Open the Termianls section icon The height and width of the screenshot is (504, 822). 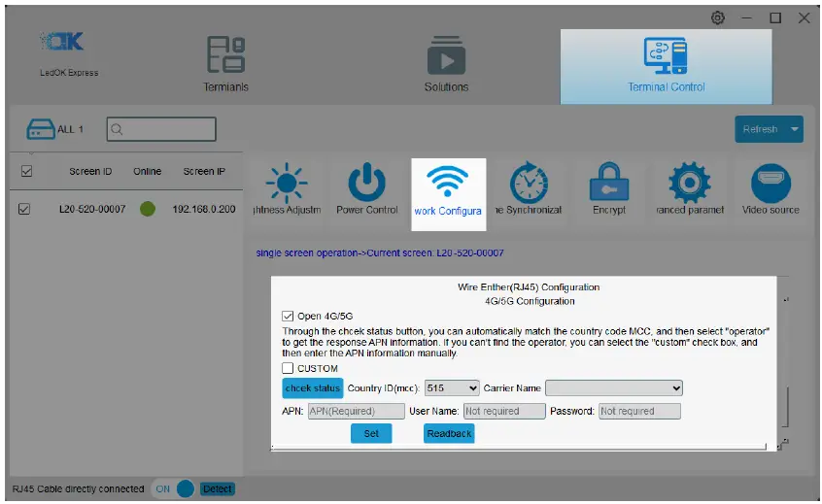(x=226, y=54)
